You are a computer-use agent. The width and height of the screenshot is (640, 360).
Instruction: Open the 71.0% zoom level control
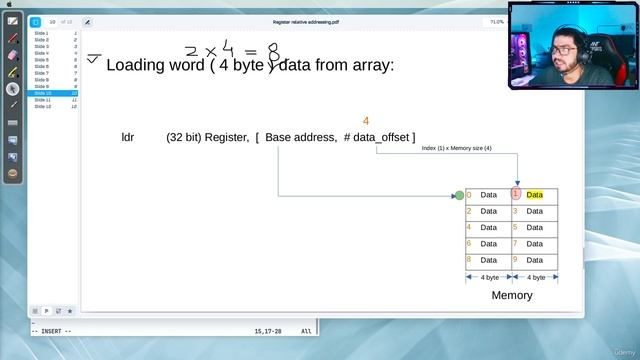(x=496, y=22)
